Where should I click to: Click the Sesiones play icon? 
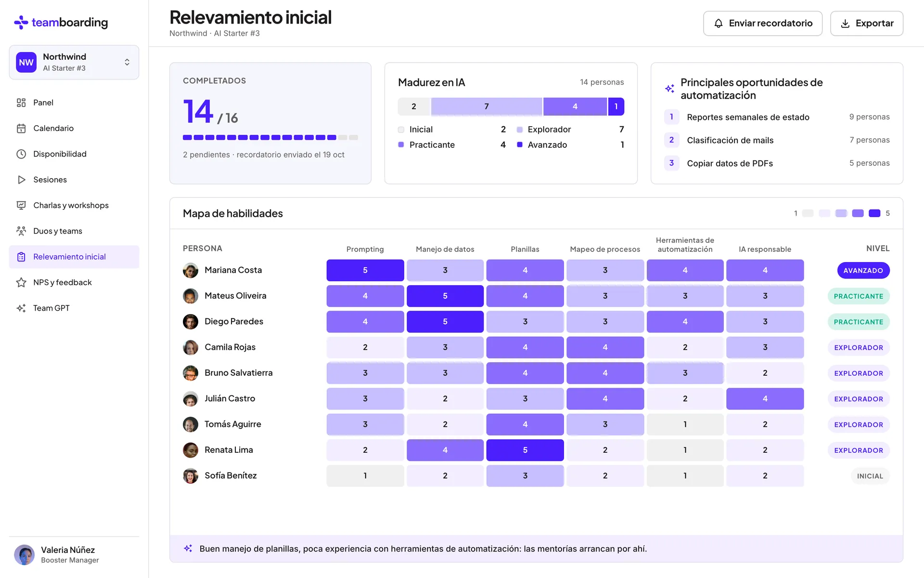[x=21, y=180]
